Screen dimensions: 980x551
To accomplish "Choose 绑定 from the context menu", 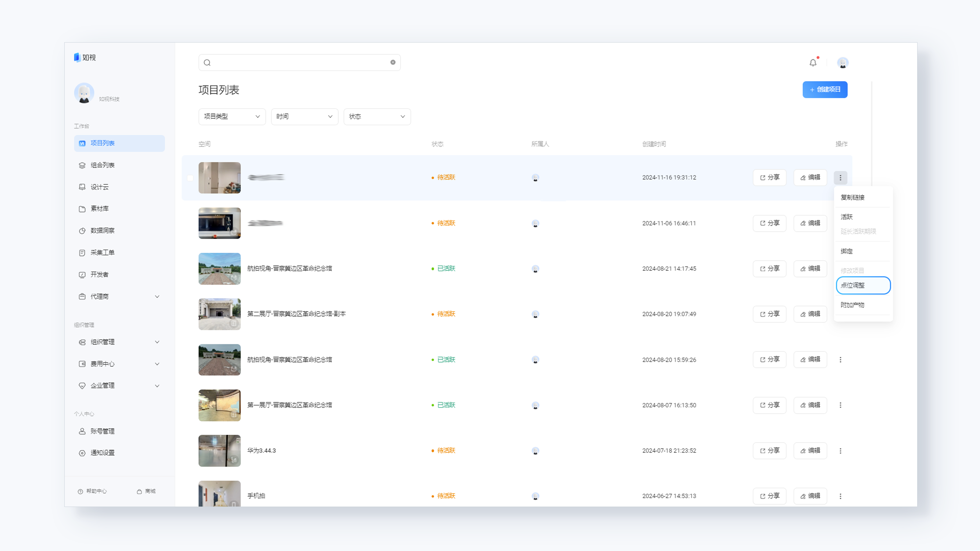I will pos(863,251).
